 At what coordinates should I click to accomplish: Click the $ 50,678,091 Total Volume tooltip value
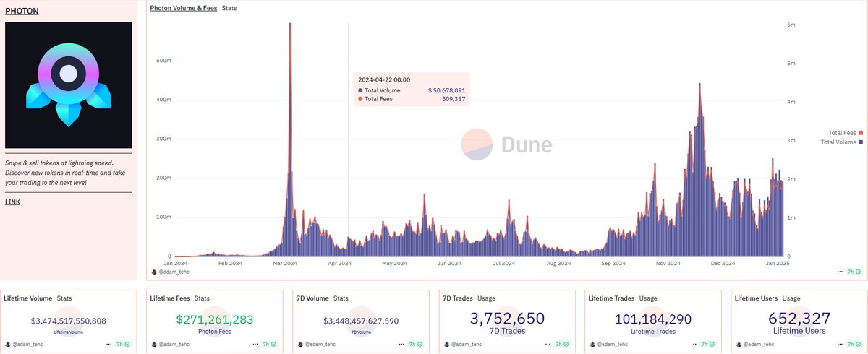tap(446, 90)
